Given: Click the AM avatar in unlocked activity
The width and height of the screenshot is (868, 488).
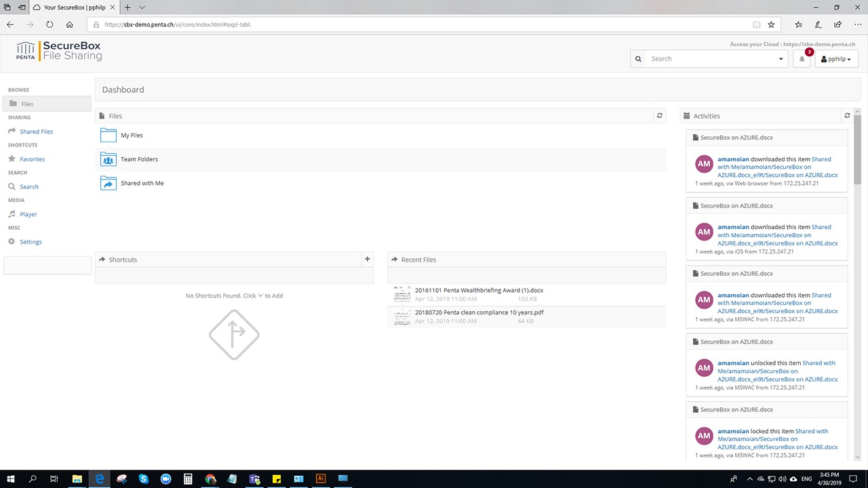Looking at the screenshot, I should pos(704,368).
